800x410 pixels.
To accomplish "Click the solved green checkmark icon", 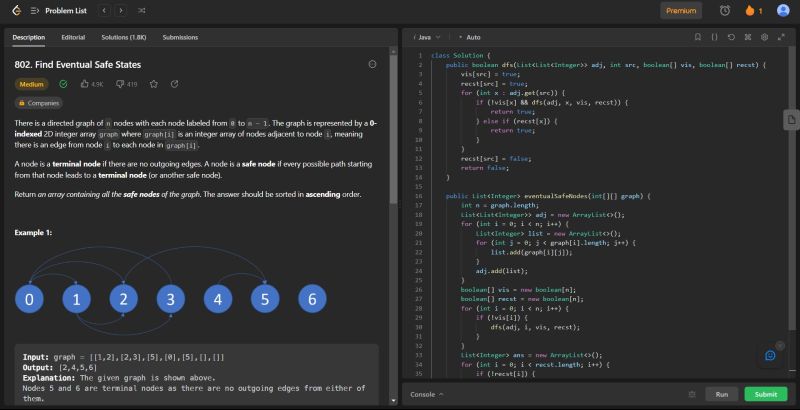I will 63,84.
